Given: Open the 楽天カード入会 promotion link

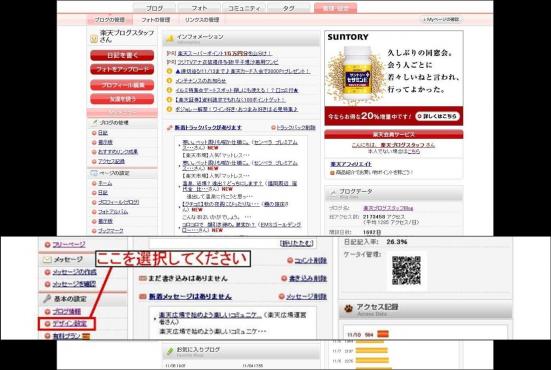Looking at the screenshot, I should [242, 71].
